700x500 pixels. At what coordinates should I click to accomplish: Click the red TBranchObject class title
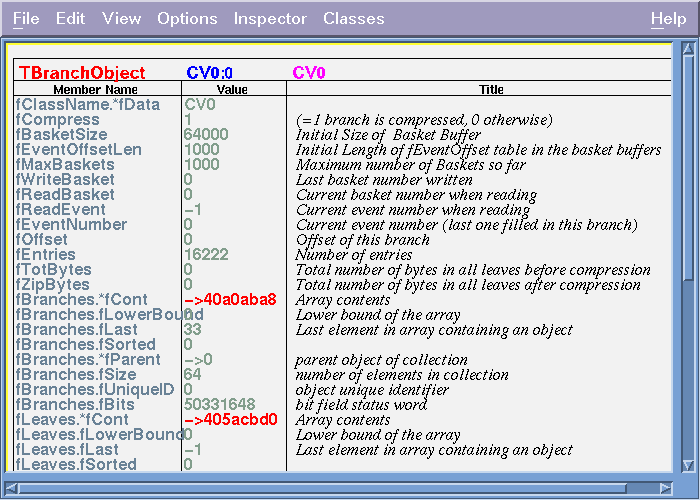coord(81,73)
